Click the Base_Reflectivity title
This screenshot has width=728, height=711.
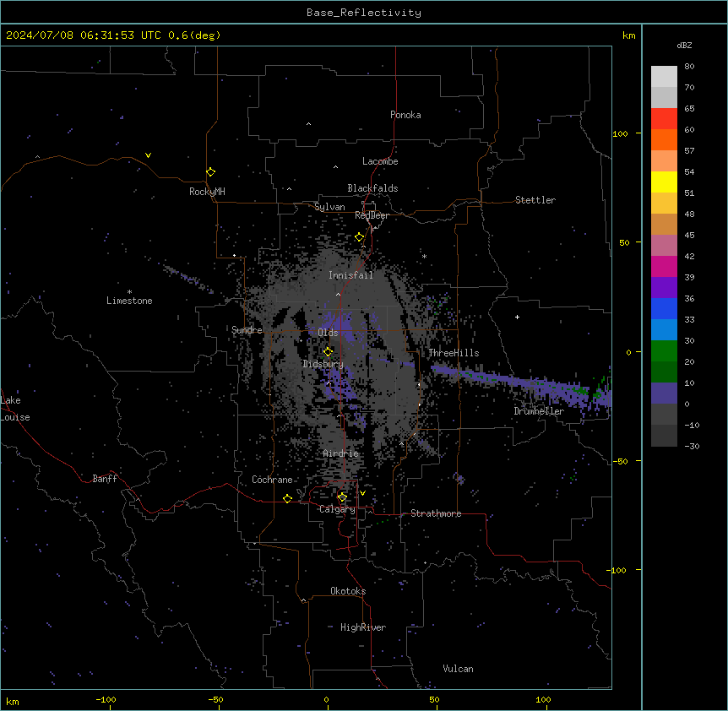[x=363, y=13]
